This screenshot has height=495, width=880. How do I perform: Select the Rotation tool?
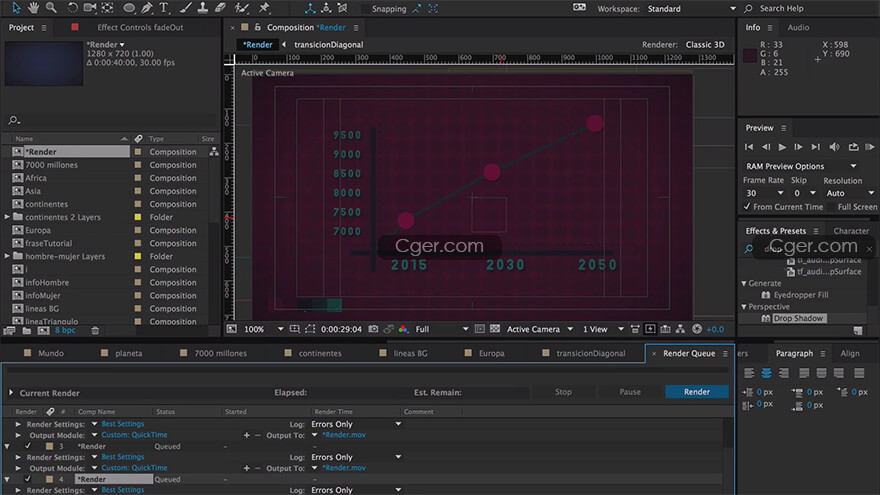pos(72,8)
